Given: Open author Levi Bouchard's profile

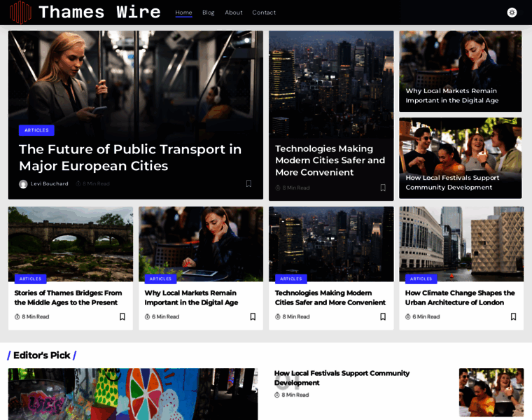Looking at the screenshot, I should point(50,183).
